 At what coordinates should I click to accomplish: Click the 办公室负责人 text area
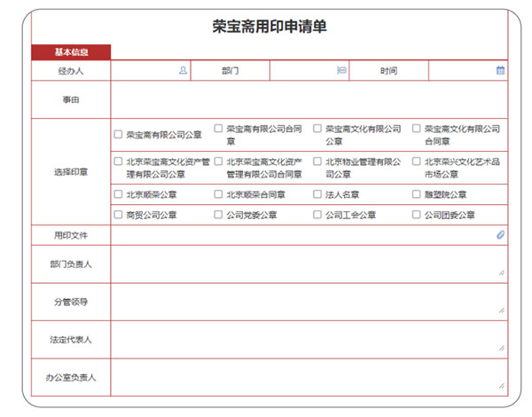click(x=309, y=377)
